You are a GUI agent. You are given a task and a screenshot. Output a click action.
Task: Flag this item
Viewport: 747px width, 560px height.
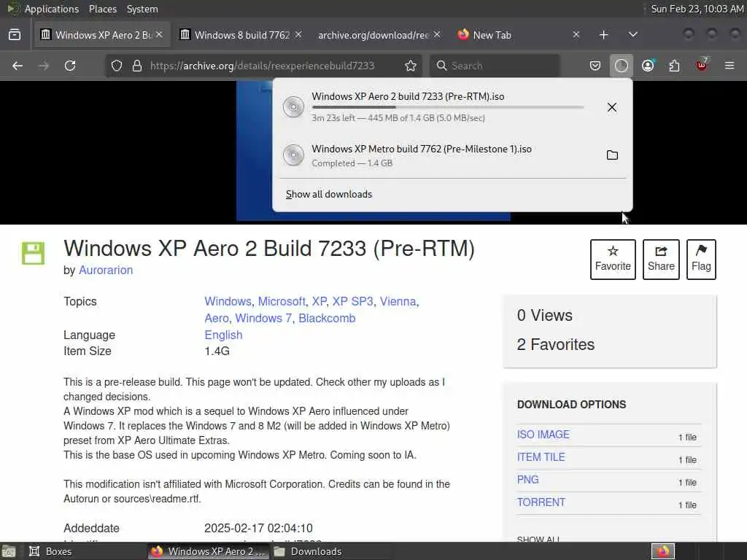701,259
